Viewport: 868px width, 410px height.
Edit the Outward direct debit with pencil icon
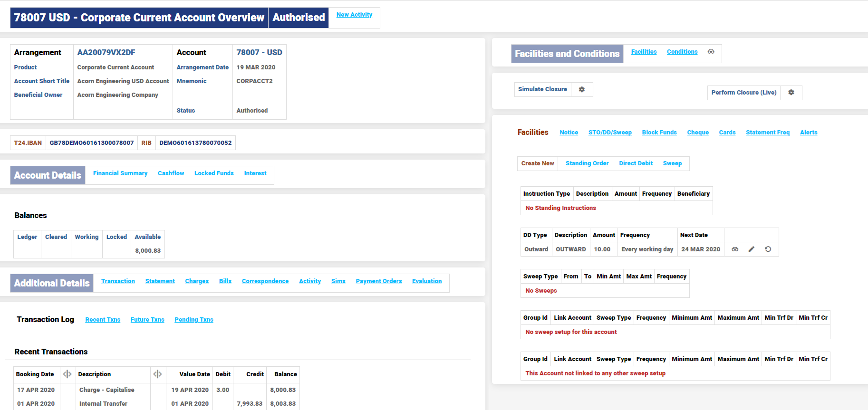tap(752, 249)
